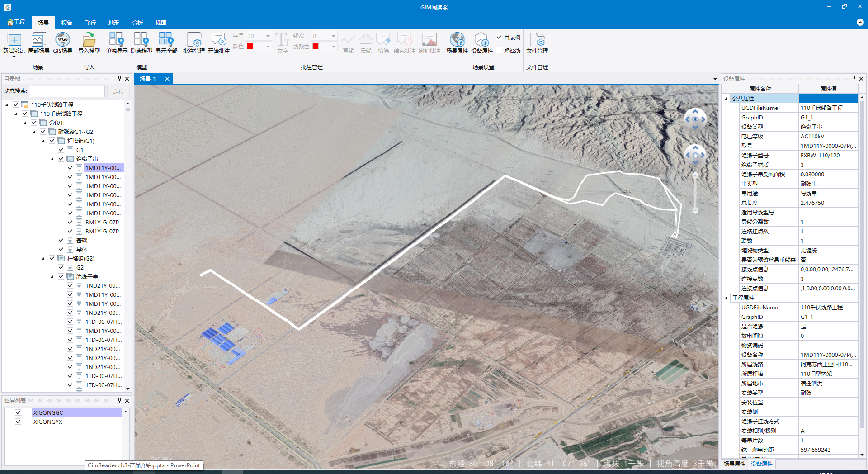The height and width of the screenshot is (474, 868).
Task: Switch to the 地形 ribbon tab
Action: (x=114, y=23)
